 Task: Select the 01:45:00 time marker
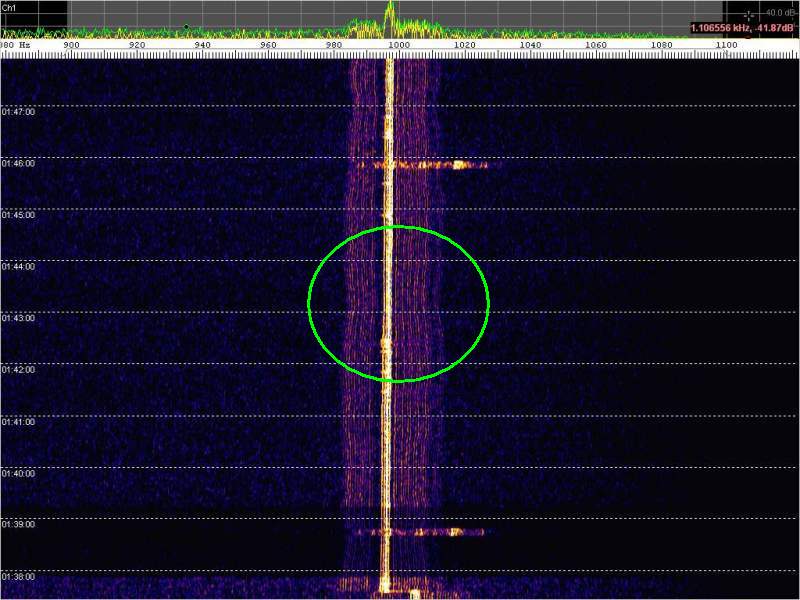click(18, 214)
